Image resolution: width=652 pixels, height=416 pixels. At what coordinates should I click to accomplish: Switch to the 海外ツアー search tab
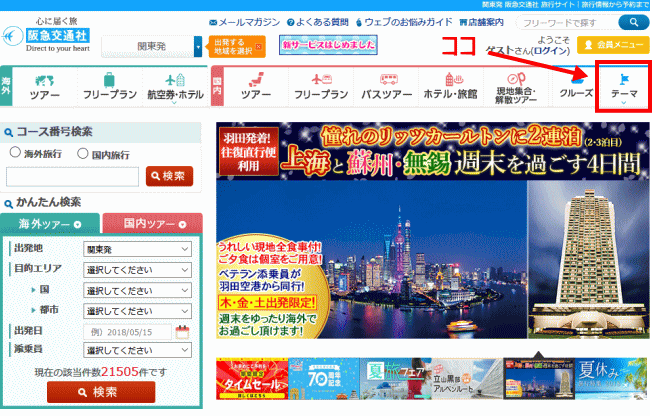[x=49, y=222]
